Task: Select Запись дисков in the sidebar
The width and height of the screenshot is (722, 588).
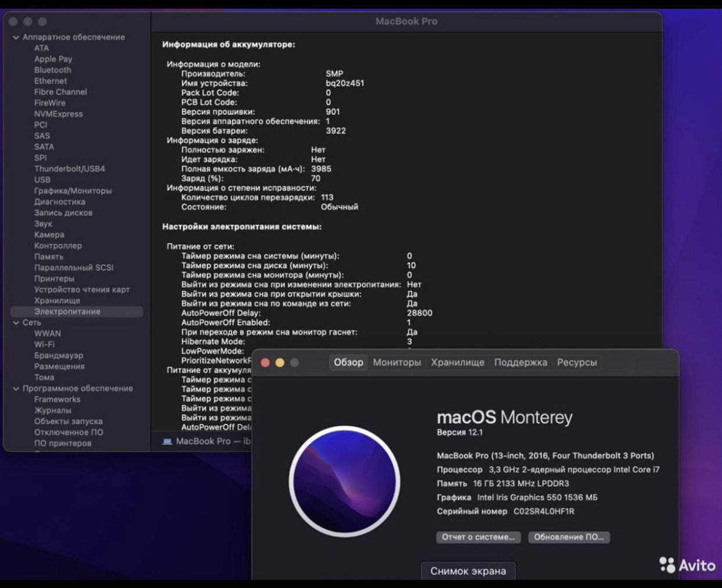Action: [x=63, y=213]
